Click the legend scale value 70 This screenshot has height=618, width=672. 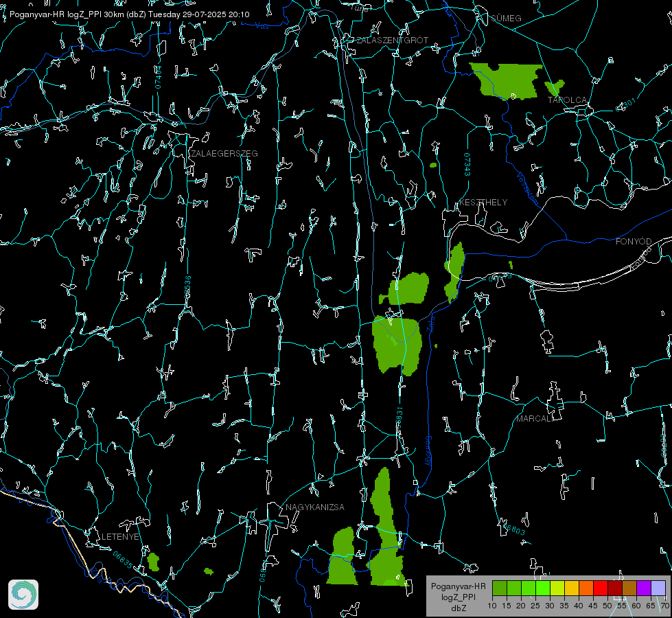[664, 606]
